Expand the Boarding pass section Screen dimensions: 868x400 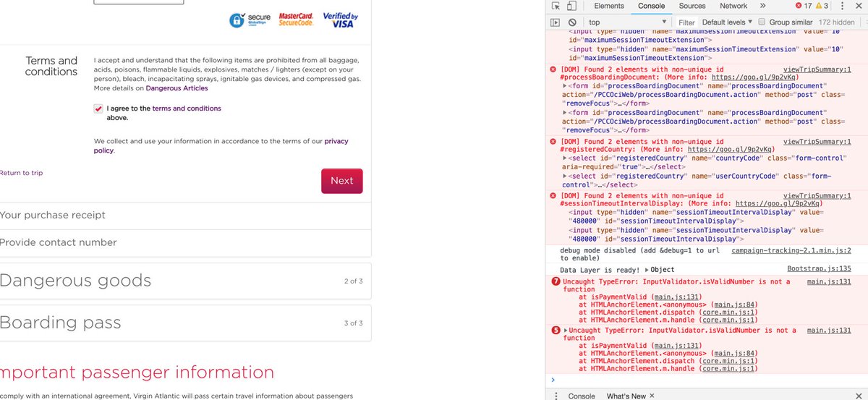click(185, 323)
